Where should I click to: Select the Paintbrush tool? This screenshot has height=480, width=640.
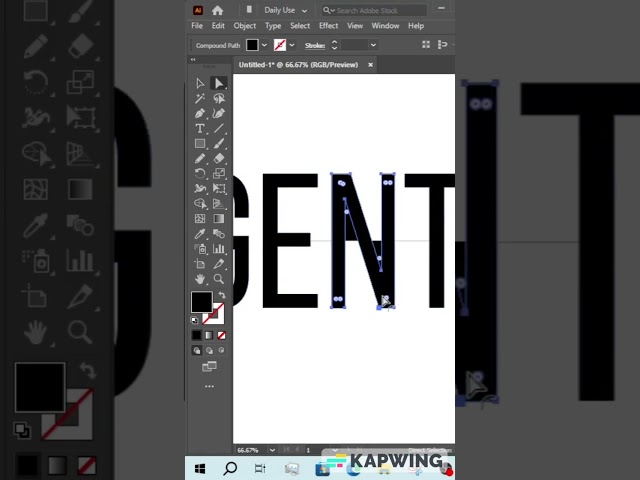point(219,144)
